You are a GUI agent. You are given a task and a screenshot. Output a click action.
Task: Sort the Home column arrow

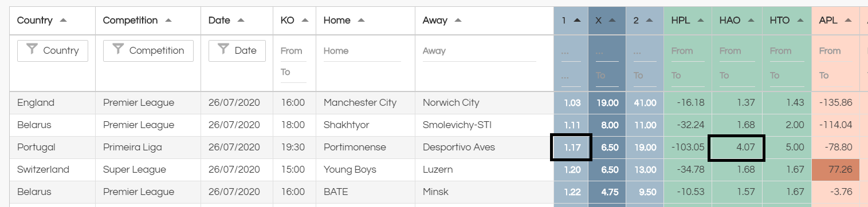pyautogui.click(x=361, y=20)
